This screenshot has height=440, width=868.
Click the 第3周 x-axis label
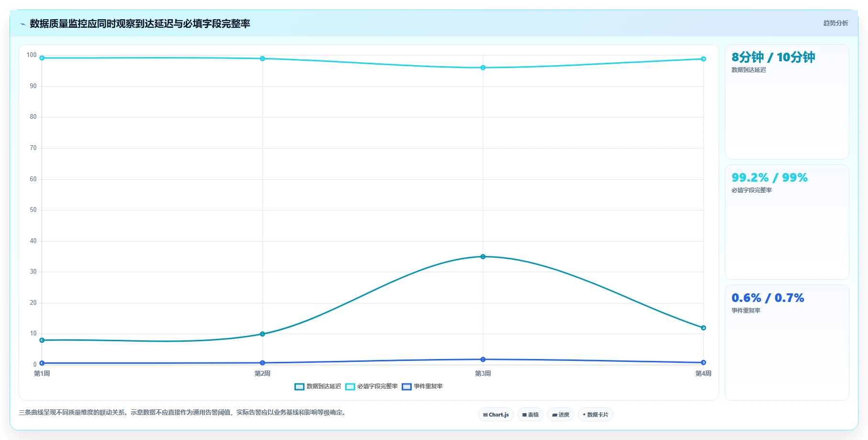click(x=483, y=373)
